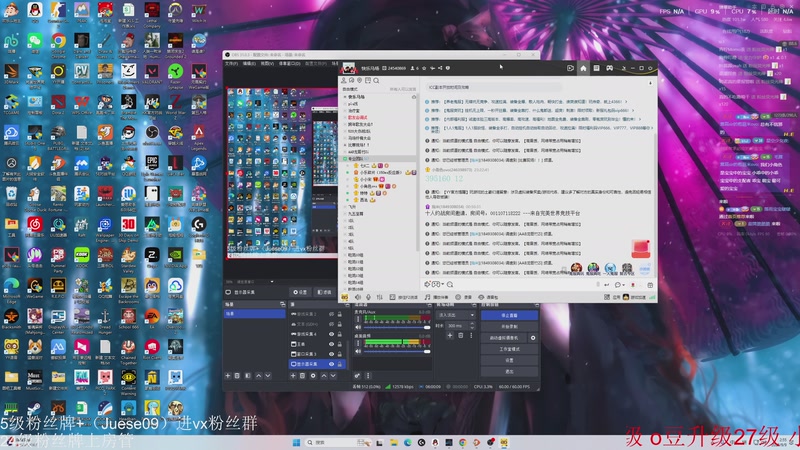Click the person icon above YY channel list
The width and height of the screenshot is (800, 450).
[x=344, y=81]
